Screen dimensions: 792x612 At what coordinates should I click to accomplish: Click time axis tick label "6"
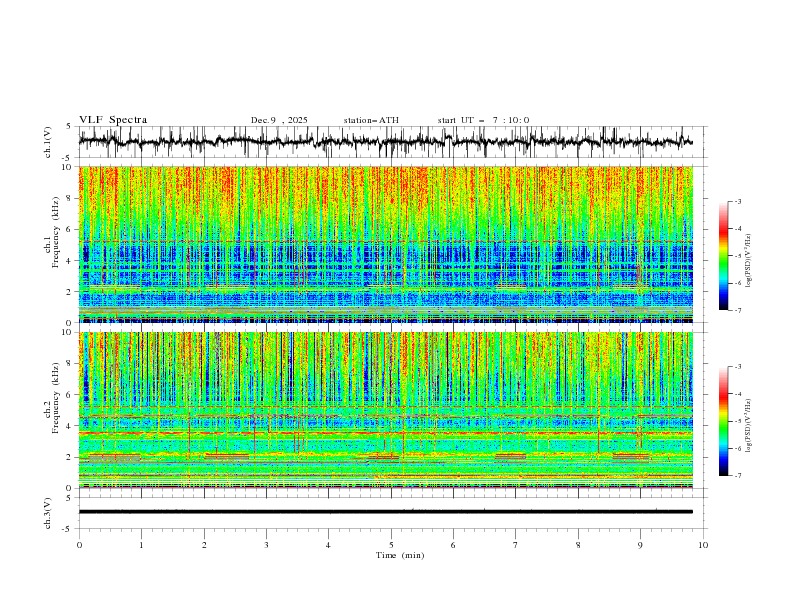pos(453,545)
